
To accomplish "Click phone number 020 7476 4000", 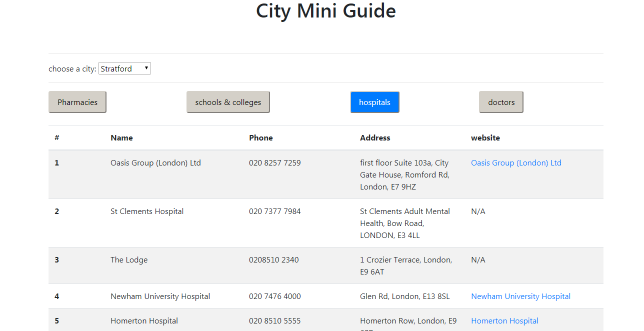I will click(x=275, y=296).
